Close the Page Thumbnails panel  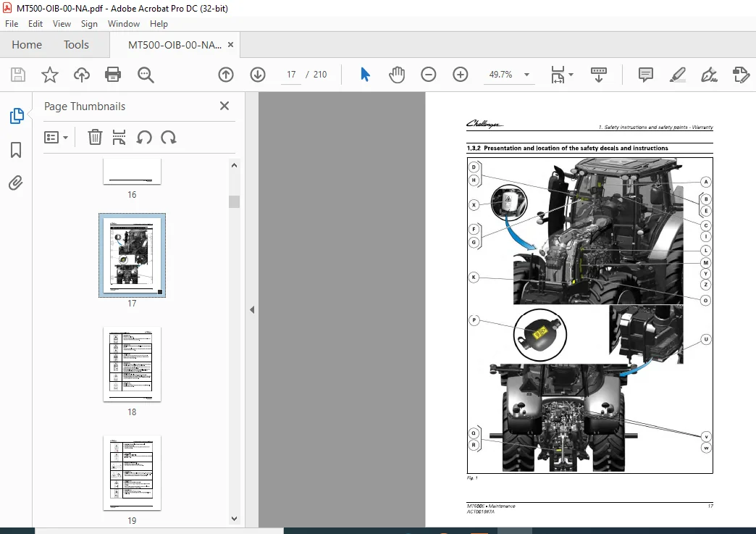[224, 106]
